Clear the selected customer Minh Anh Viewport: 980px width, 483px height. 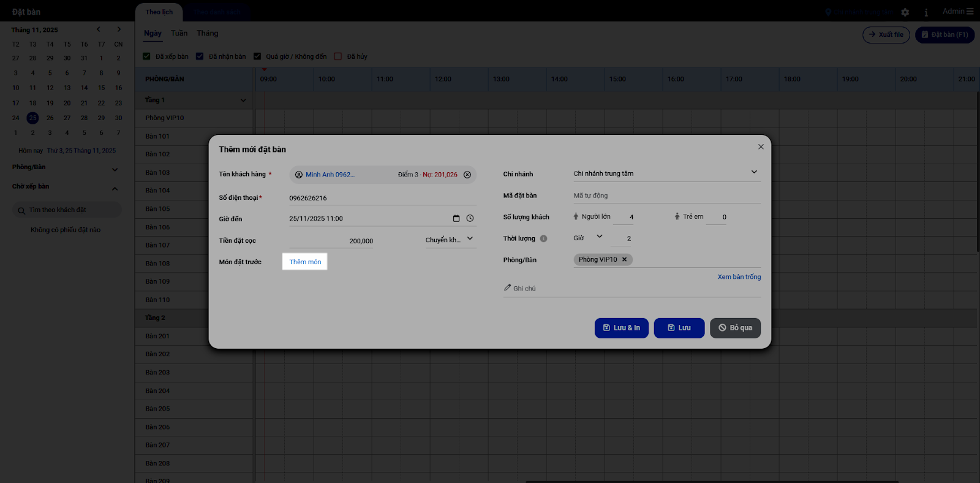pos(467,175)
